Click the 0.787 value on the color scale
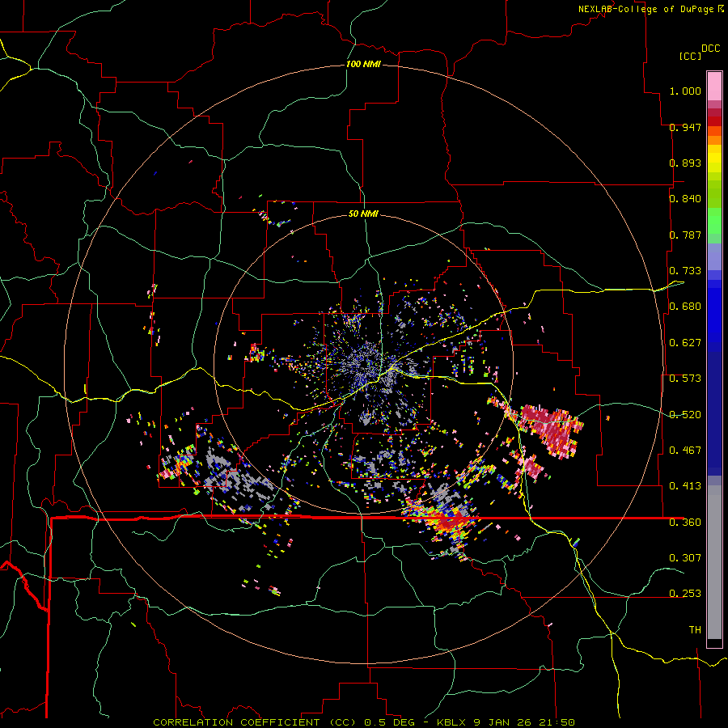The width and height of the screenshot is (728, 728). (x=685, y=235)
